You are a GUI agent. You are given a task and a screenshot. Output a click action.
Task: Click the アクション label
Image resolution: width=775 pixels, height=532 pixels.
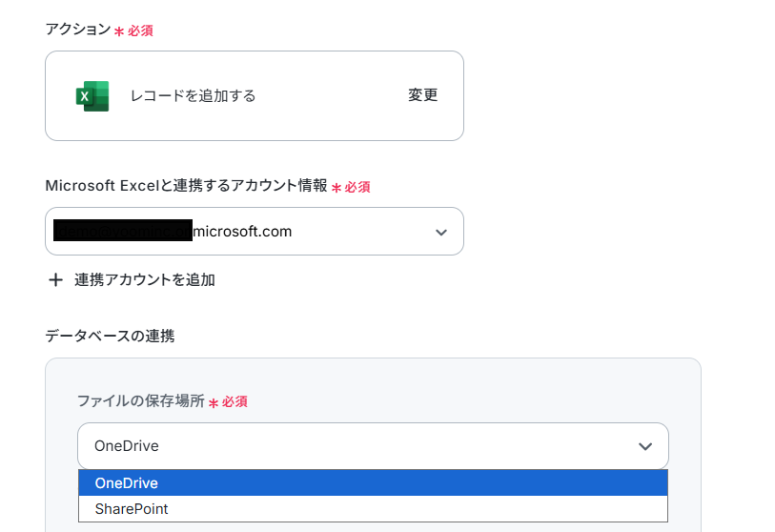tap(78, 30)
